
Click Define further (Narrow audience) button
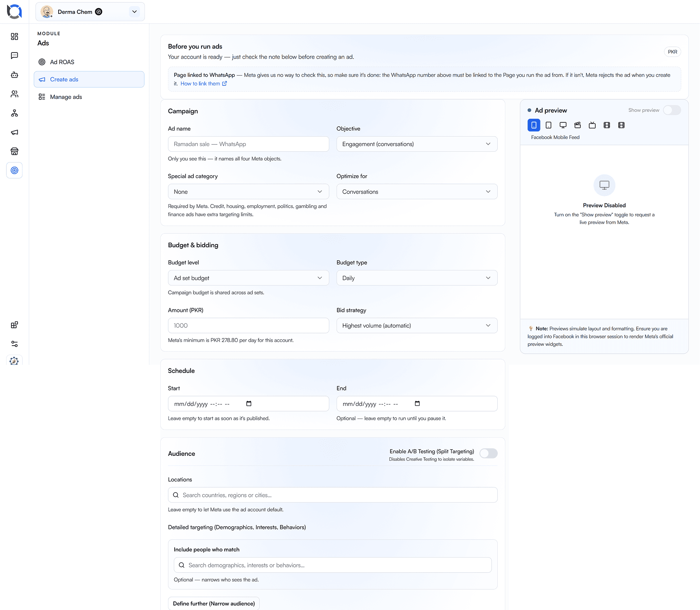(x=214, y=603)
